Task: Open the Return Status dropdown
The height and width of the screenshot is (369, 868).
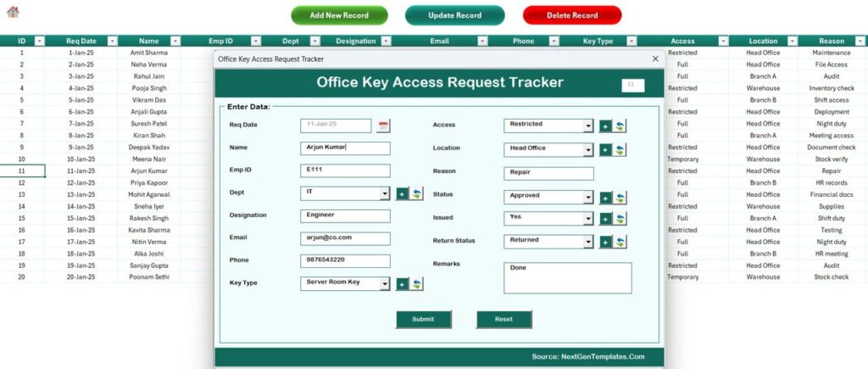Action: pyautogui.click(x=588, y=242)
